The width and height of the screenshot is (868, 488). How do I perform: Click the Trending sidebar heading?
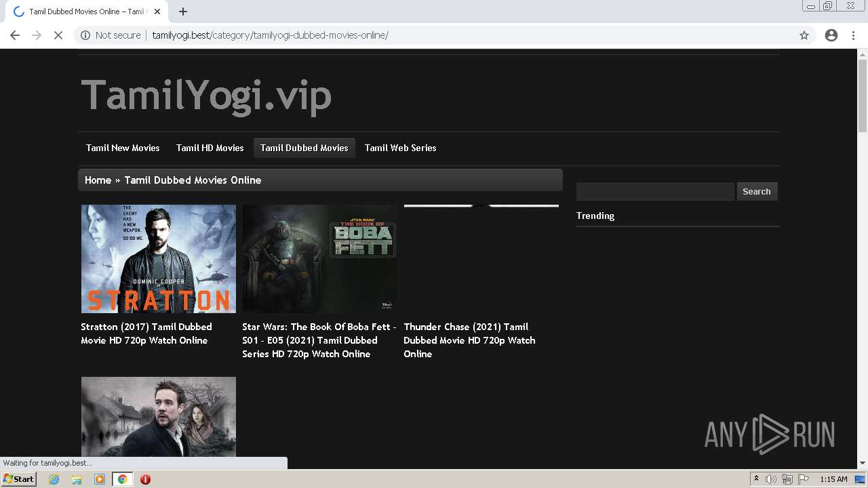click(595, 216)
